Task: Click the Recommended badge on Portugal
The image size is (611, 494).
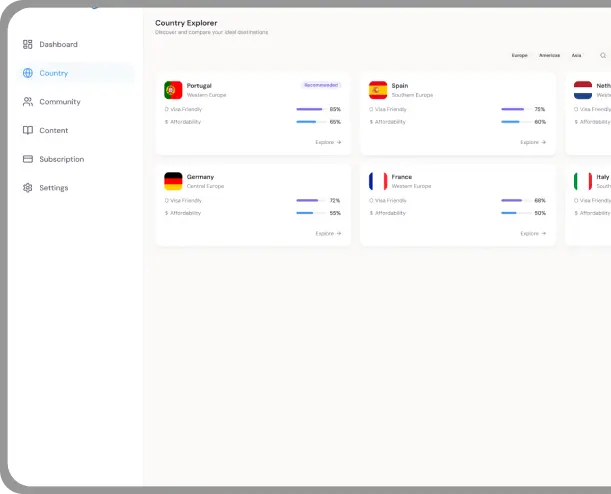Action: 321,85
